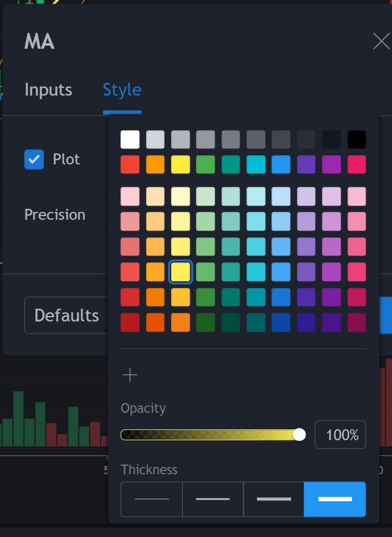The width and height of the screenshot is (392, 537).
Task: Choose the bright yellow swatch in second row
Action: pyautogui.click(x=180, y=164)
